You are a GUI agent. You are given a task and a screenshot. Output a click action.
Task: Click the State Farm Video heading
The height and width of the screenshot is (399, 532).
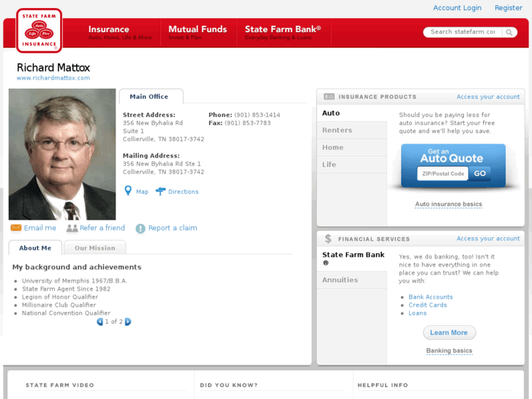(60, 385)
